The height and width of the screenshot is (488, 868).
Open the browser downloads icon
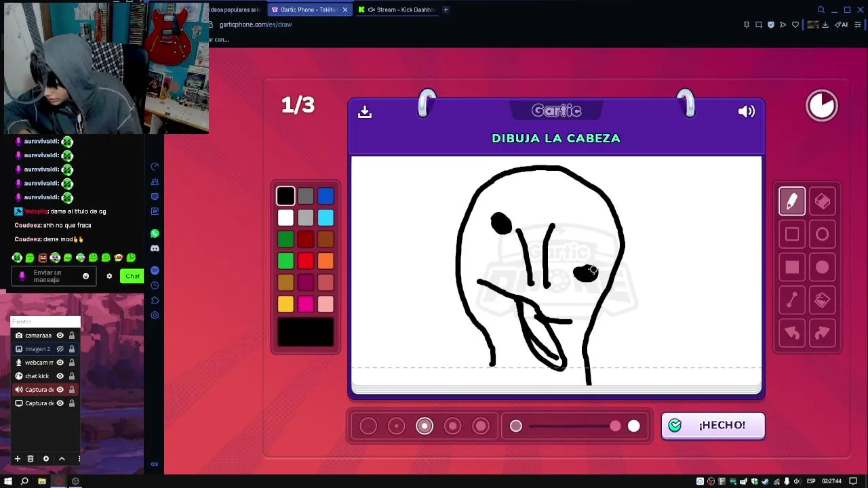[825, 24]
